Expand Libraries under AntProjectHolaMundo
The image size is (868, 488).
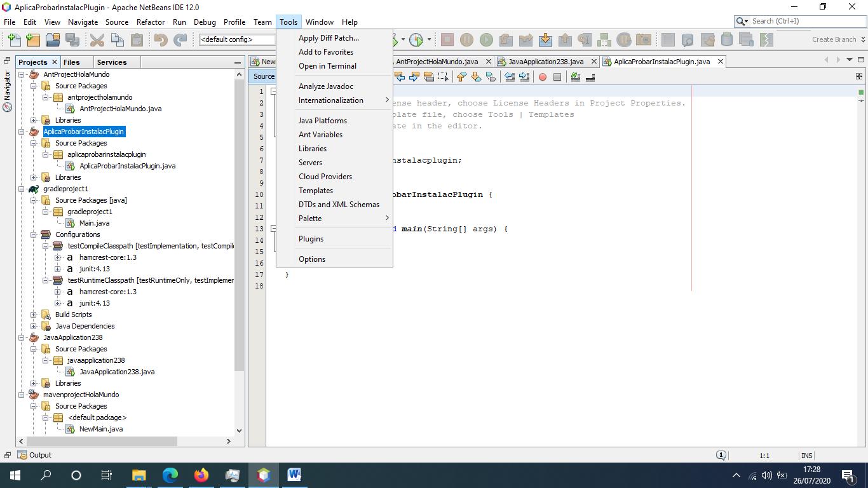[x=34, y=120]
